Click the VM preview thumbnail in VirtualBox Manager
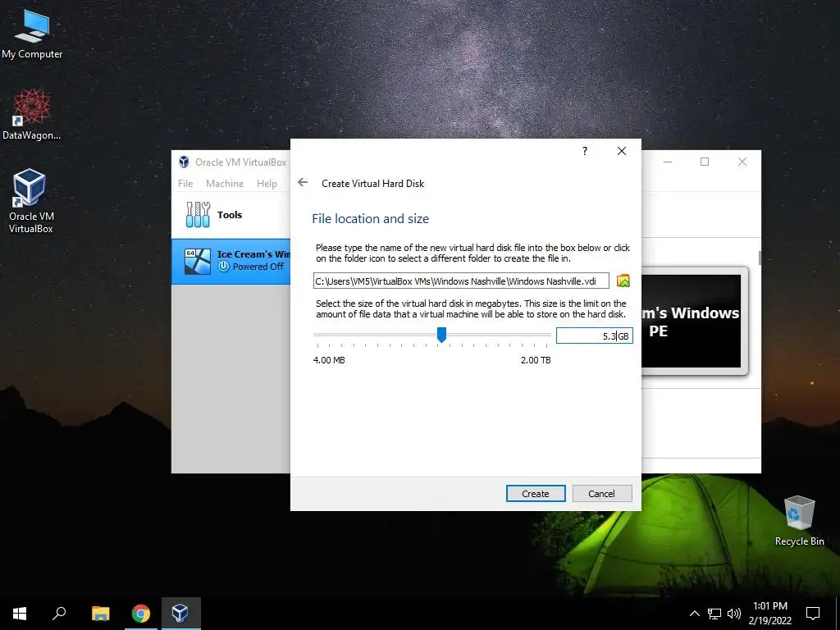Screen dimensions: 840x630 tap(691, 321)
